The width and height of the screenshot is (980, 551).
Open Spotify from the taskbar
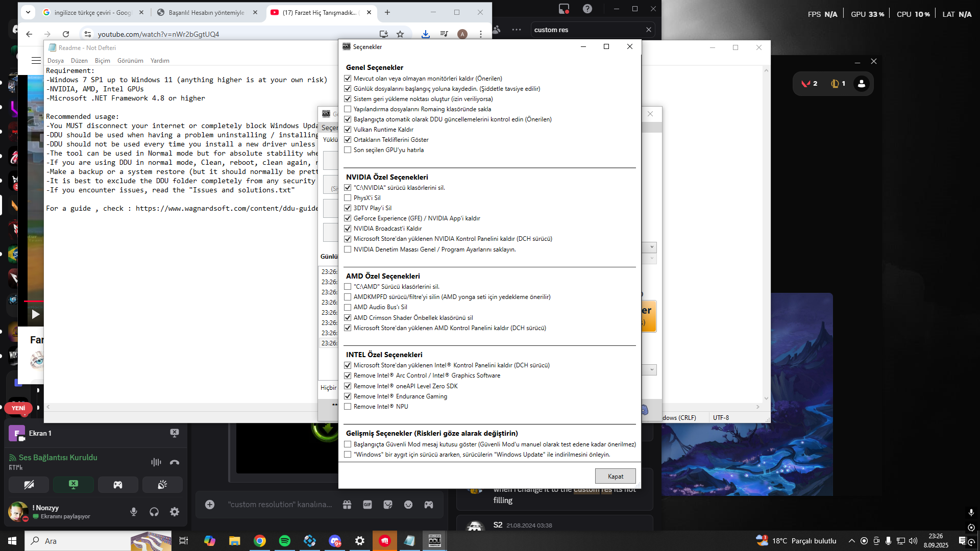[285, 541]
